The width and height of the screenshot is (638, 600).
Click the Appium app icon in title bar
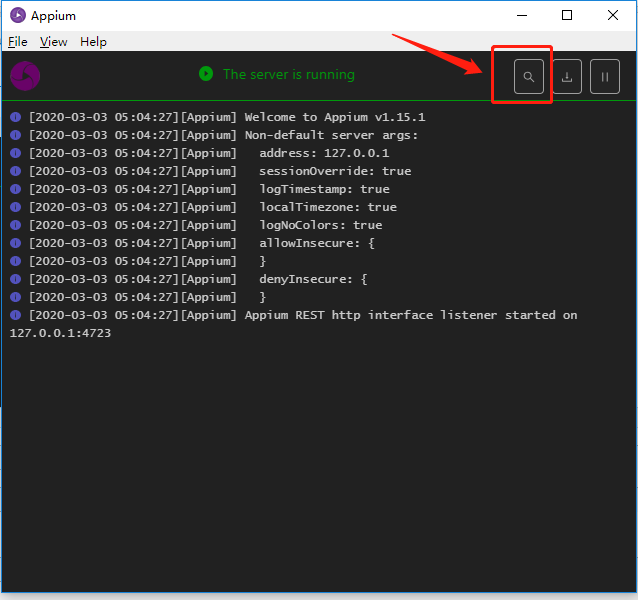[x=18, y=15]
